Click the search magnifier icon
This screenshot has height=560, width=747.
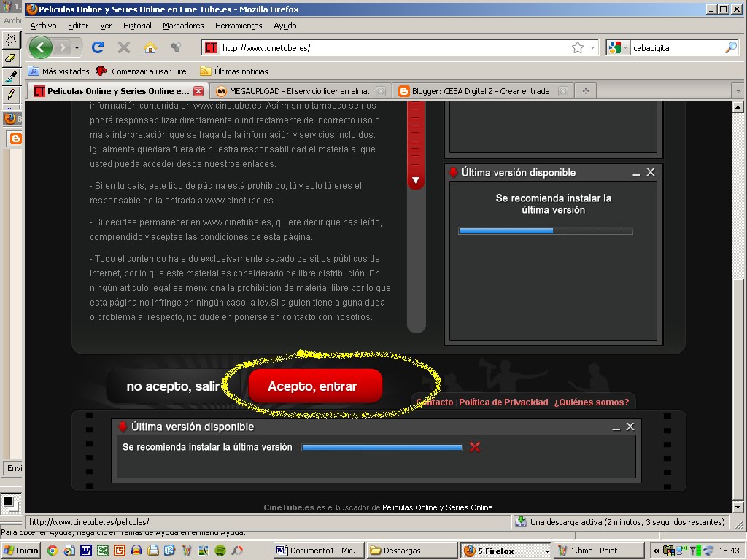pyautogui.click(x=731, y=47)
